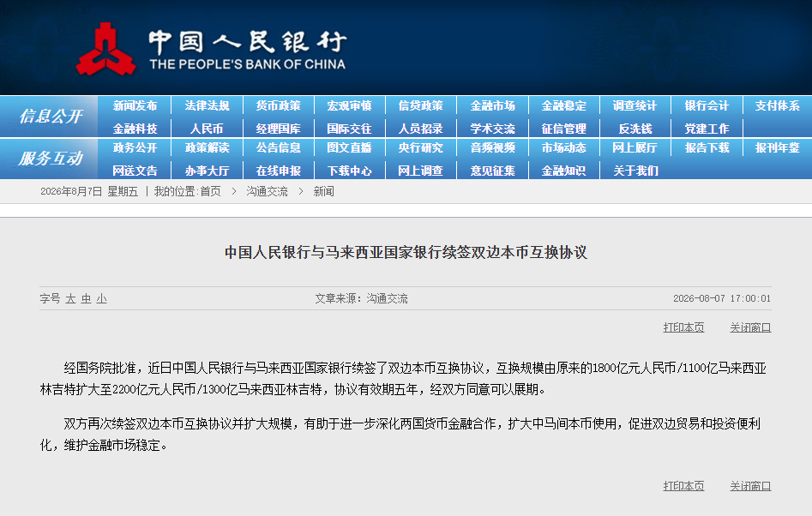Open 经理国库 menu item
Viewport: 812px width, 516px height.
click(x=278, y=129)
